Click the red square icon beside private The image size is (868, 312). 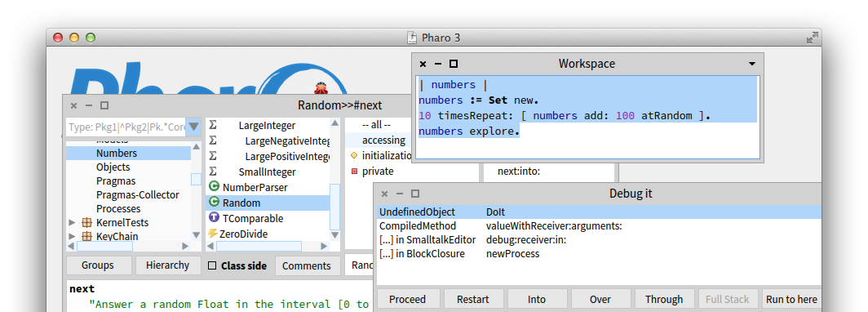[x=354, y=172]
